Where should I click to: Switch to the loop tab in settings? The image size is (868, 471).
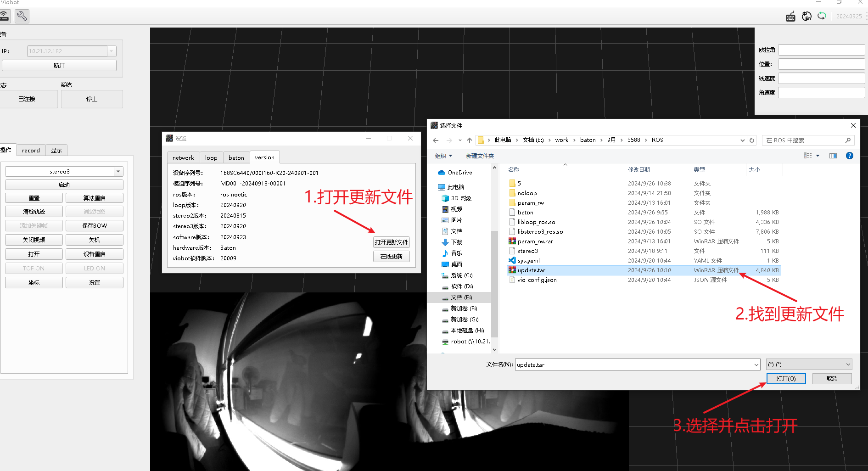tap(211, 157)
